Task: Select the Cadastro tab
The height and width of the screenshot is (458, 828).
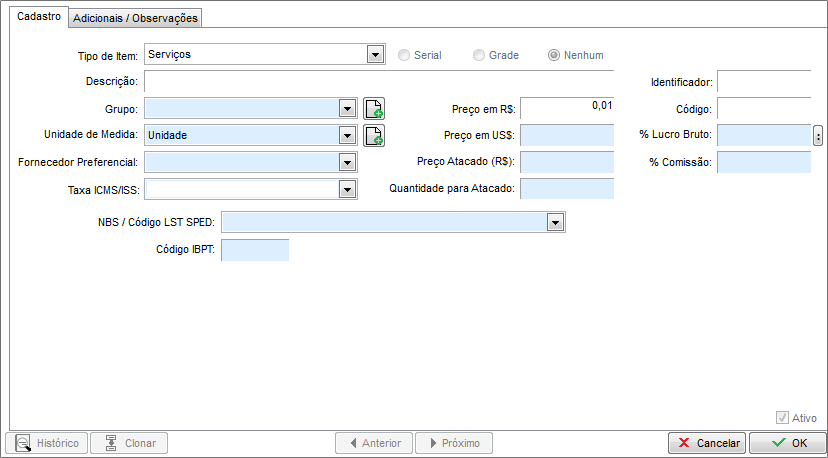Action: [x=40, y=17]
